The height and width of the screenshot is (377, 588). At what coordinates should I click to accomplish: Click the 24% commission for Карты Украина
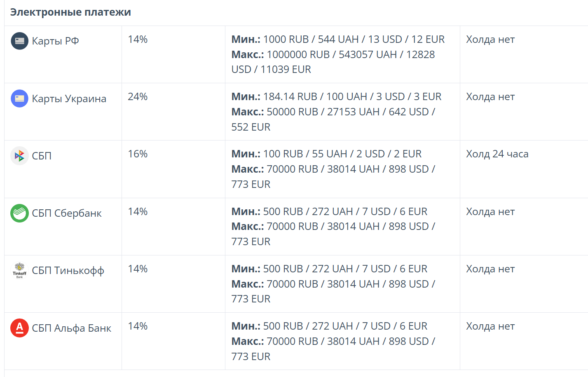(138, 96)
